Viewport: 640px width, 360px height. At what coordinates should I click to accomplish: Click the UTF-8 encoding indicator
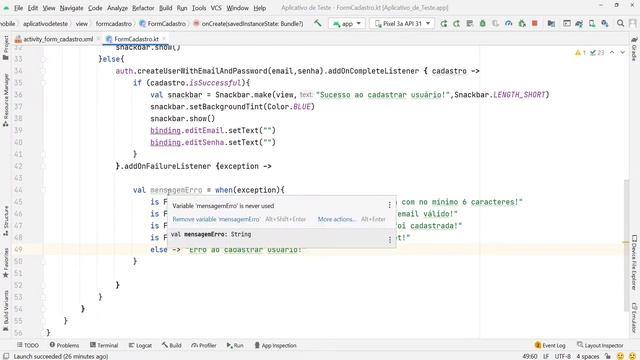point(562,356)
